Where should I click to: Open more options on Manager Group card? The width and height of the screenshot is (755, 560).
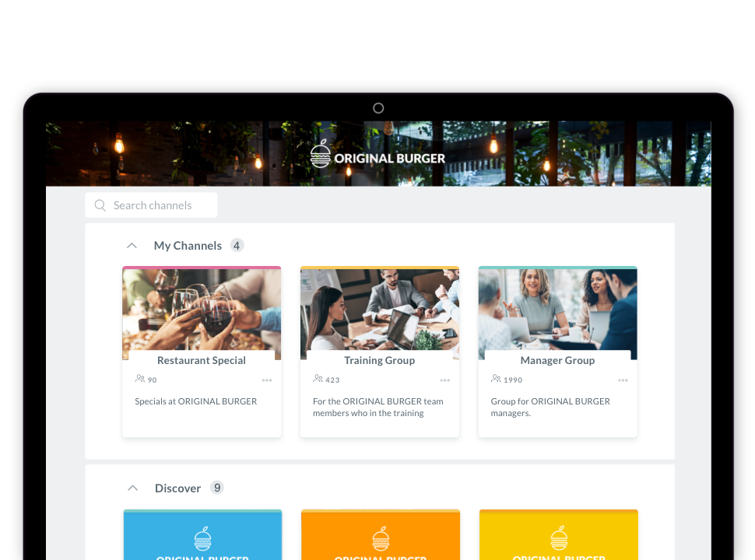click(x=623, y=380)
